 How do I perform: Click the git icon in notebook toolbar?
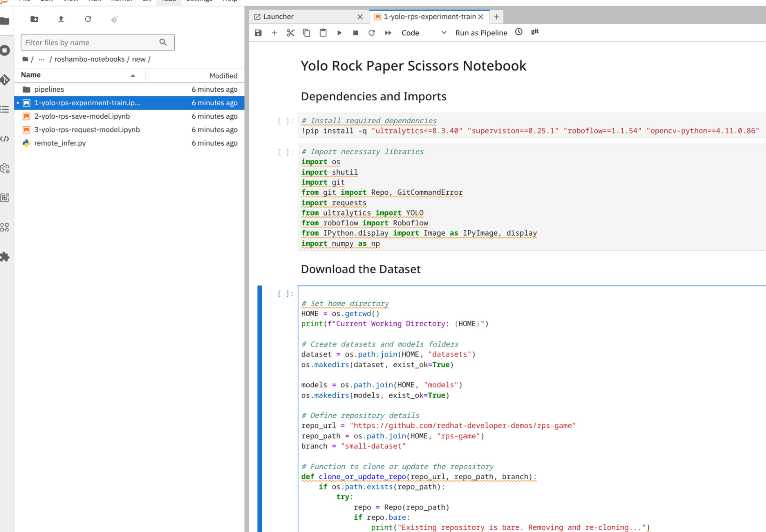(x=535, y=32)
